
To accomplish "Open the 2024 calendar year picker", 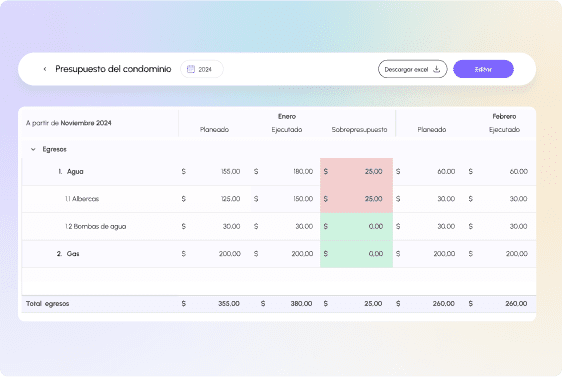I will point(202,69).
